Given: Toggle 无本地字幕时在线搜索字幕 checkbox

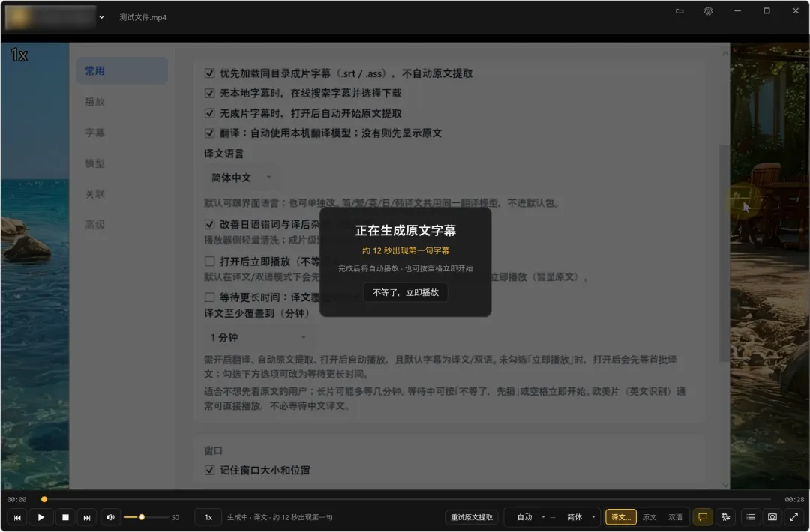Looking at the screenshot, I should click(209, 94).
